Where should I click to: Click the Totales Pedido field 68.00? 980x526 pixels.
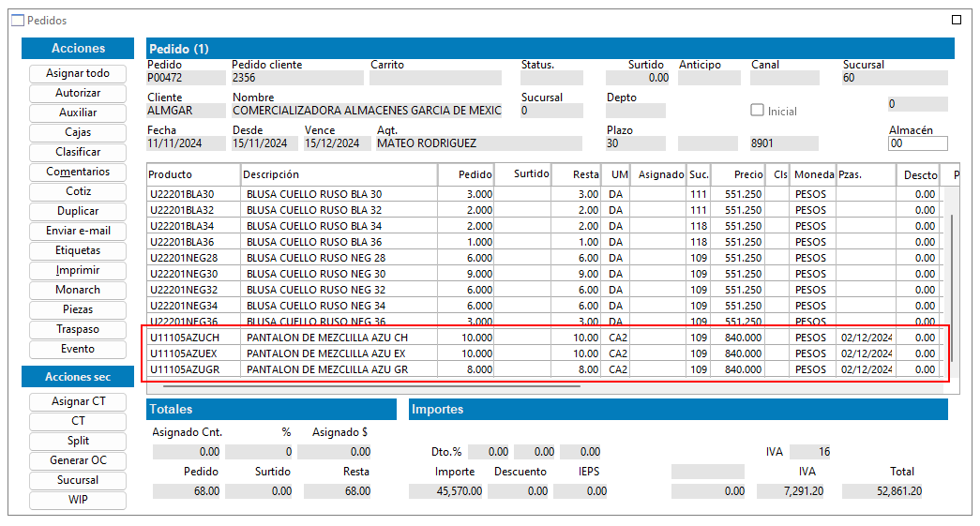[187, 491]
